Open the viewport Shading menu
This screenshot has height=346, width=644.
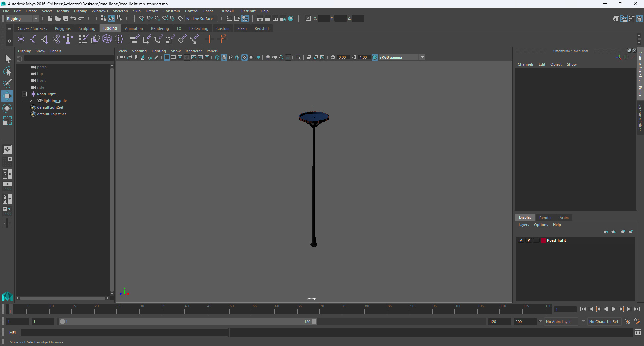tap(139, 51)
